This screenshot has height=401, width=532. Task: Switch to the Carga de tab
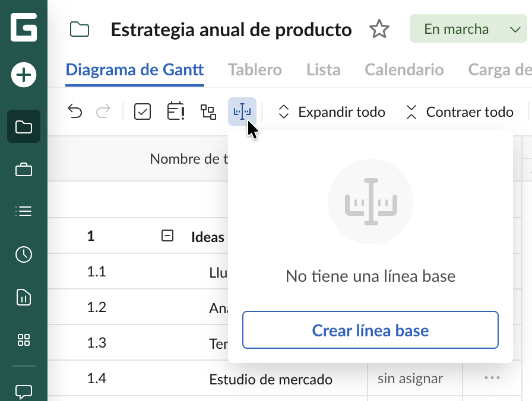click(500, 70)
